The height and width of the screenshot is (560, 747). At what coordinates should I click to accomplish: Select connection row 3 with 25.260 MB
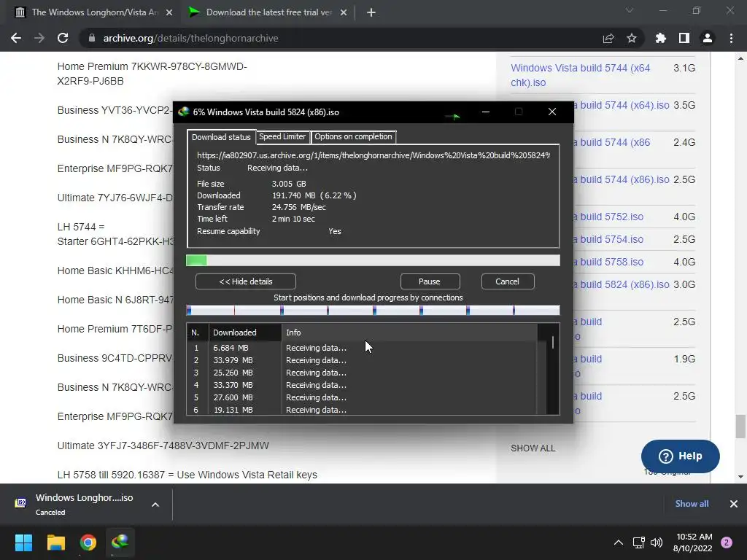[362, 373]
